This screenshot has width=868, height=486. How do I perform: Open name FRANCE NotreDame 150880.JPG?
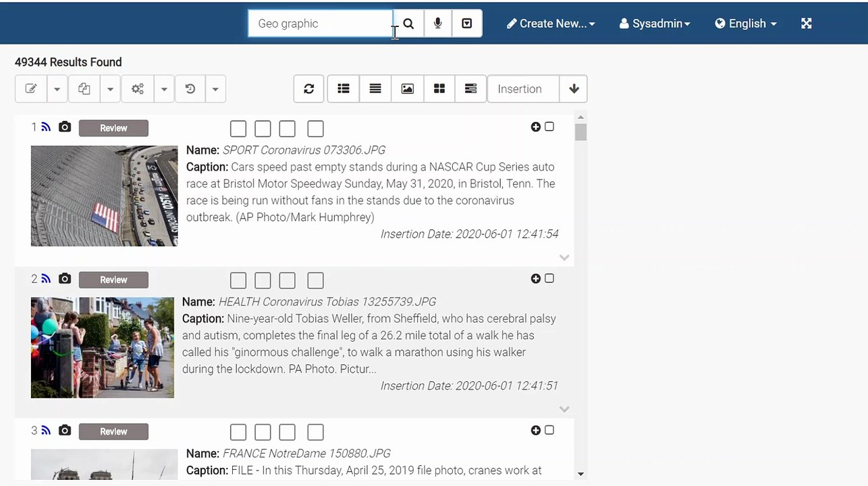[x=306, y=454]
